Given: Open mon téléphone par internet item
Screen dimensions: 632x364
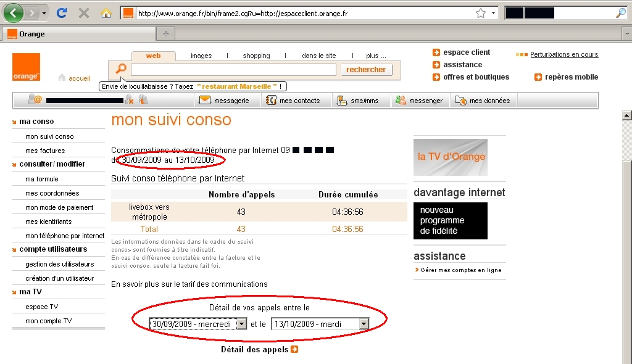Looking at the screenshot, I should click(65, 236).
